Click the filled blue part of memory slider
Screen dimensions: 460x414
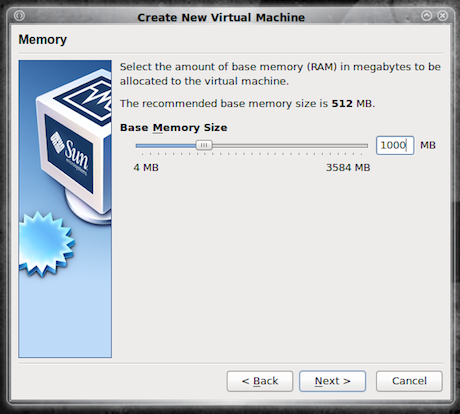point(166,146)
